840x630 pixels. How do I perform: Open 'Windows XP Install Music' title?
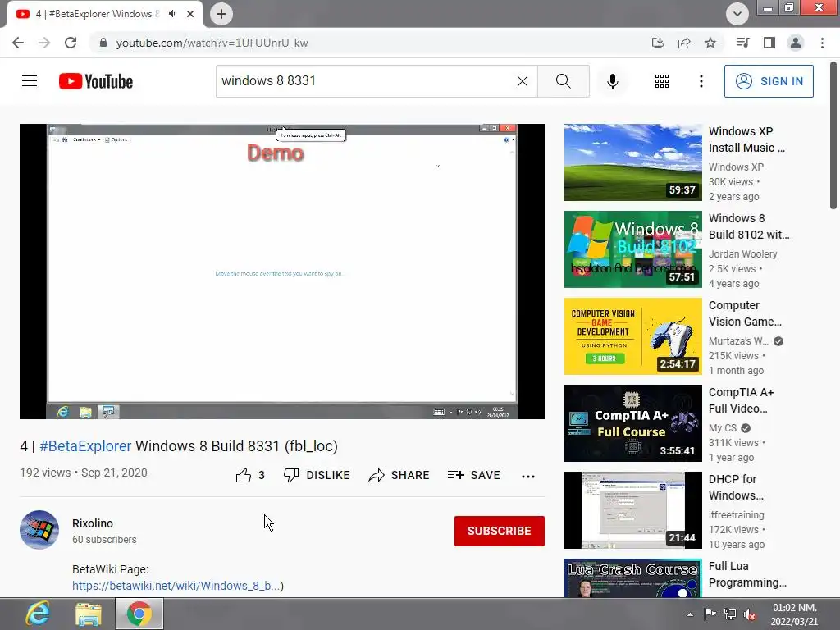[x=746, y=139]
